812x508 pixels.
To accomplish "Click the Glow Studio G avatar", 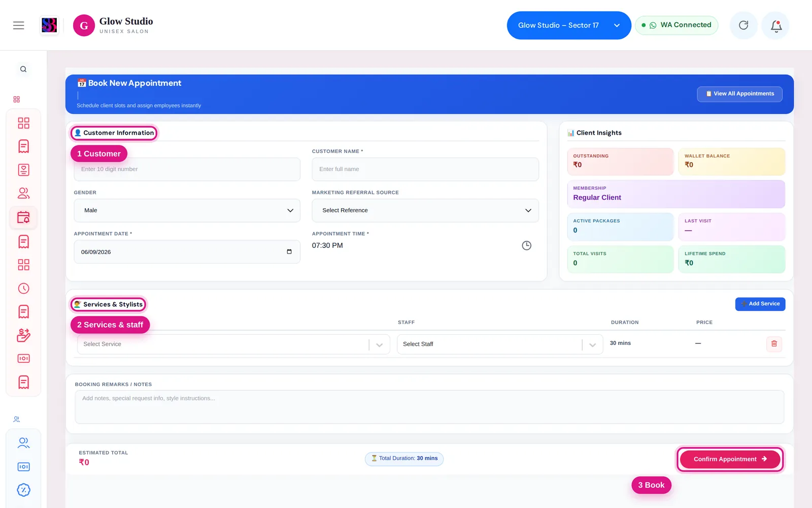I will pyautogui.click(x=84, y=25).
